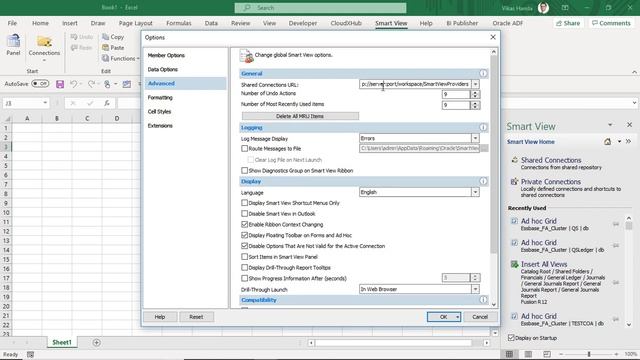Uncheck Display Floating Toolbar on Forms and Ad Hoc

tap(244, 235)
